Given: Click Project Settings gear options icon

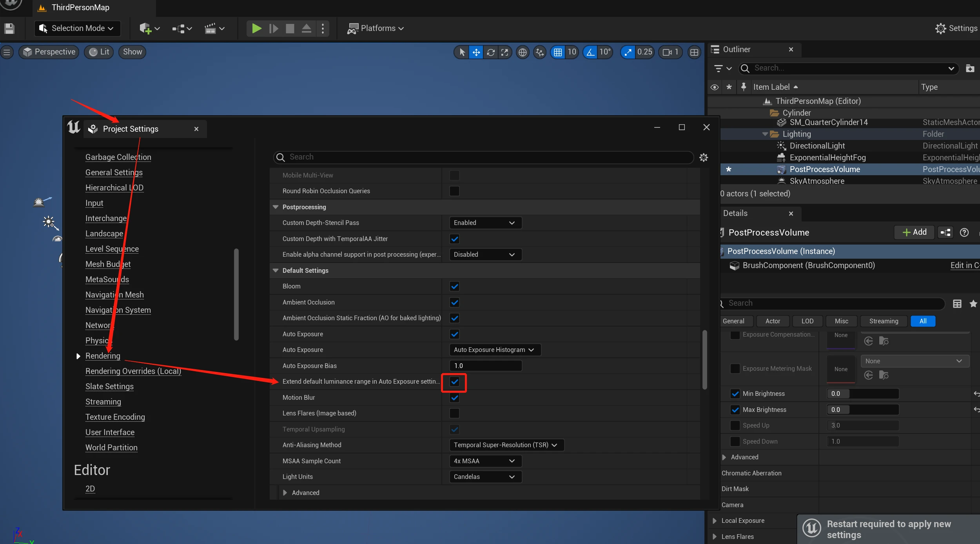Looking at the screenshot, I should [704, 158].
